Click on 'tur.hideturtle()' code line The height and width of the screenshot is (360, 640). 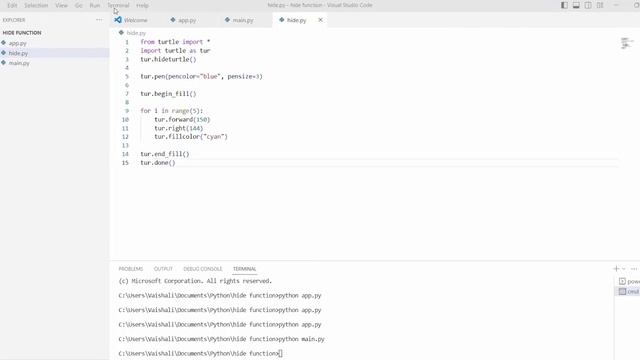pyautogui.click(x=168, y=59)
